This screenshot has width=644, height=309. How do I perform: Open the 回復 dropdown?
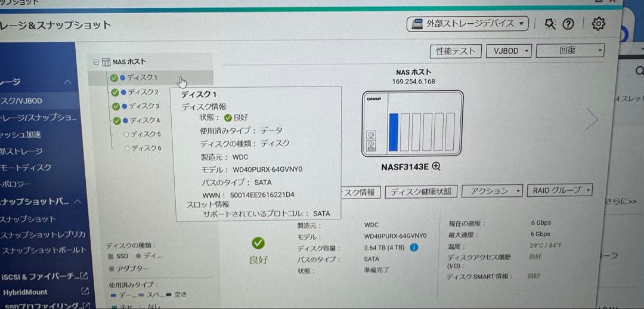click(570, 51)
